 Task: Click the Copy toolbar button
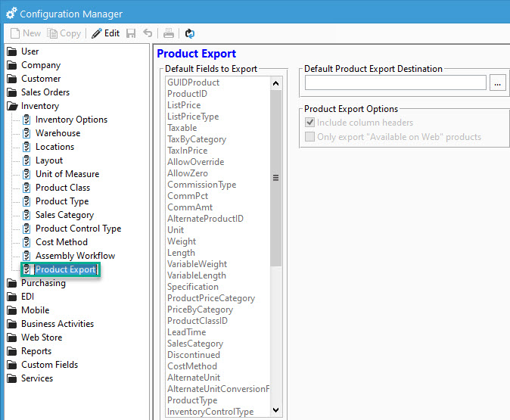(64, 33)
